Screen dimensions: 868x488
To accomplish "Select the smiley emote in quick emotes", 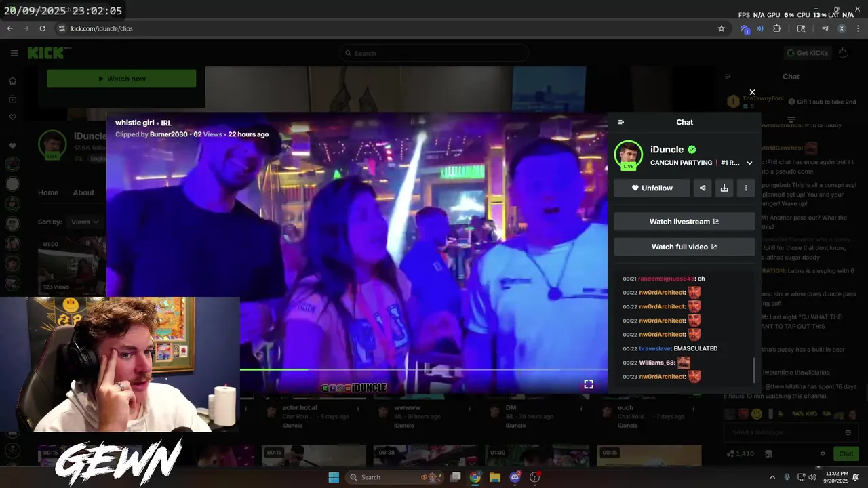I will (x=757, y=413).
